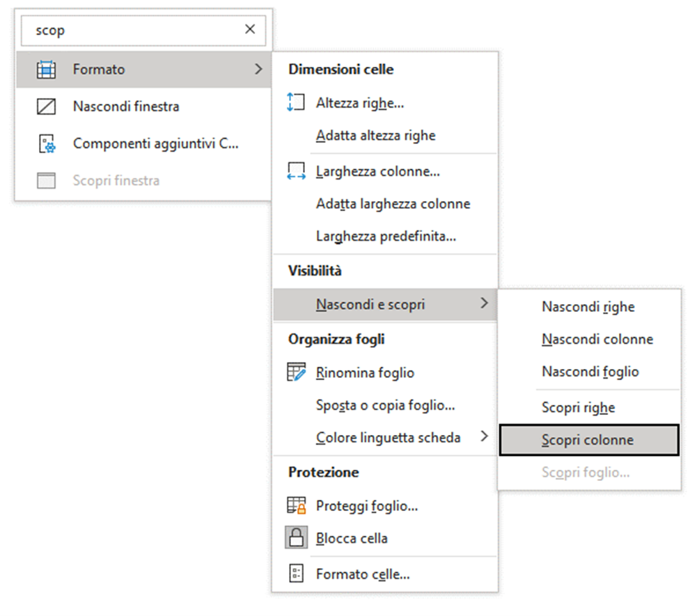The width and height of the screenshot is (697, 616).
Task: Open Larghezza colonne... option
Action: (x=385, y=171)
